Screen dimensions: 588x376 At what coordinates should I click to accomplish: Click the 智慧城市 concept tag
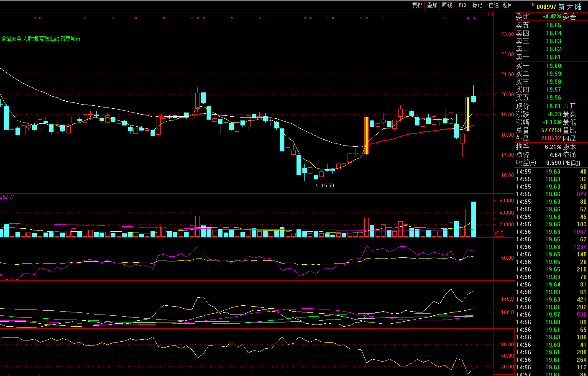70,38
